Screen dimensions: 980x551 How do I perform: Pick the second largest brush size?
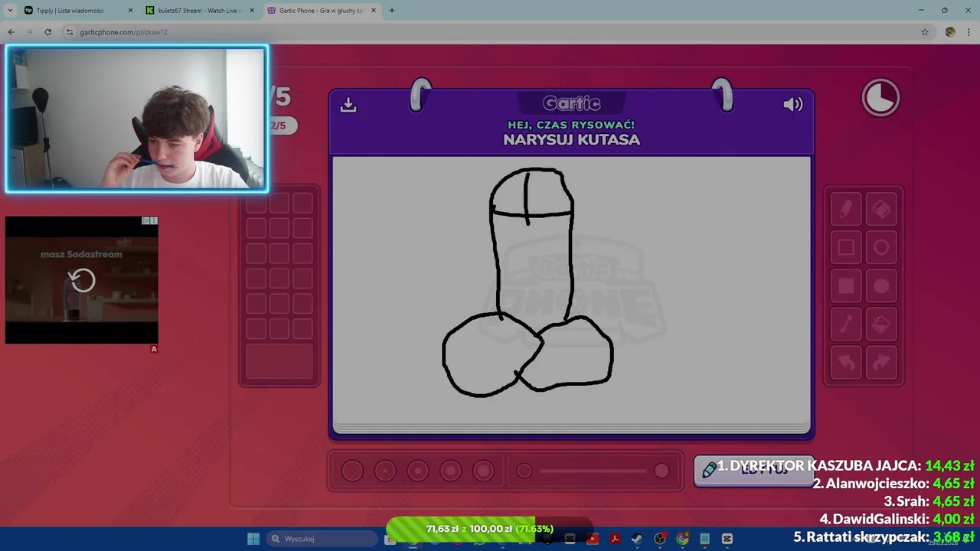coord(451,471)
